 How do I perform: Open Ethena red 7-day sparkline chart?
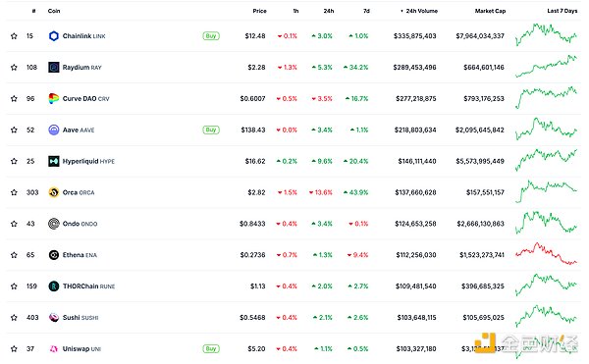(546, 254)
